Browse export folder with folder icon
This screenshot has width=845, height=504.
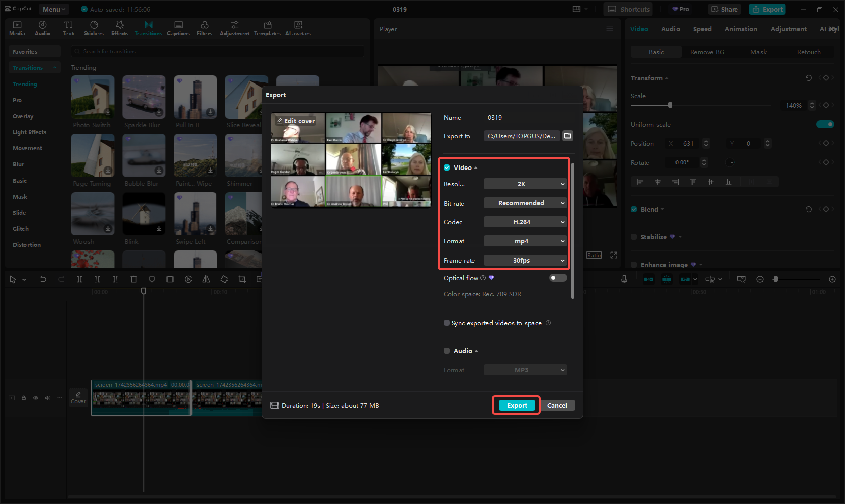[x=568, y=136]
